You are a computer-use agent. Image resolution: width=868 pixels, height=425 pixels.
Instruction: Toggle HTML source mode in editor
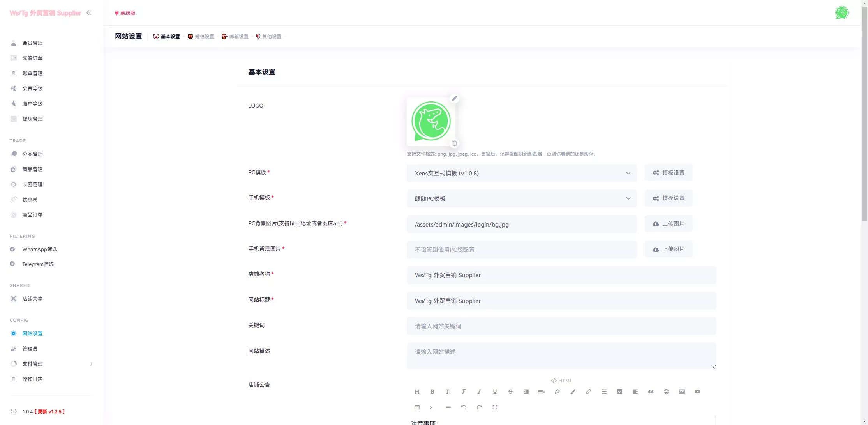[x=561, y=381]
